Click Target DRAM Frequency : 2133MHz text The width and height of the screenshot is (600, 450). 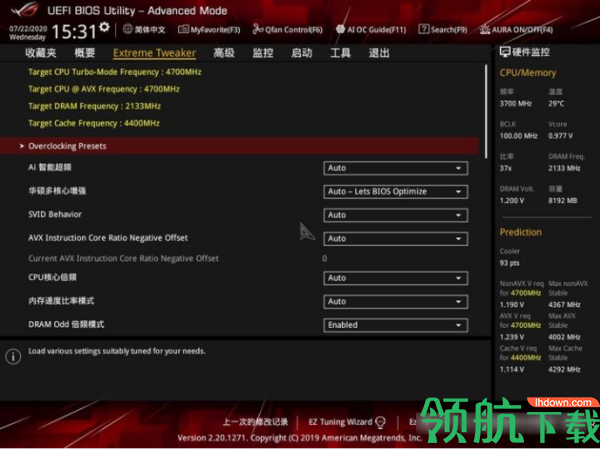click(x=95, y=106)
